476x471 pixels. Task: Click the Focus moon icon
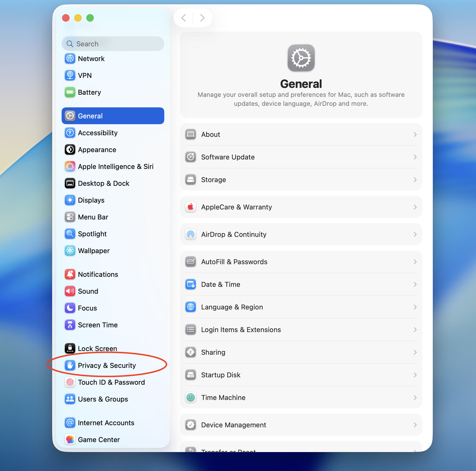click(x=70, y=308)
